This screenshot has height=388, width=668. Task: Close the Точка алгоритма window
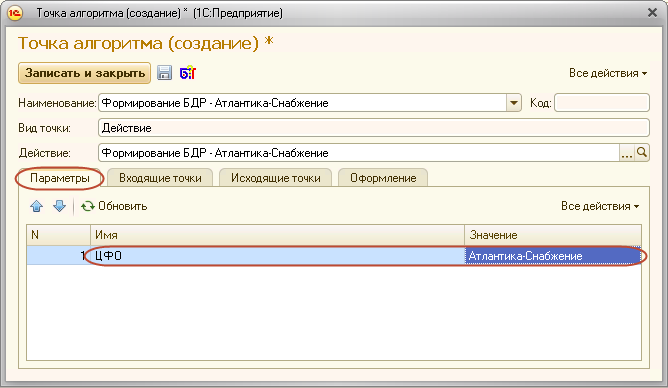652,13
